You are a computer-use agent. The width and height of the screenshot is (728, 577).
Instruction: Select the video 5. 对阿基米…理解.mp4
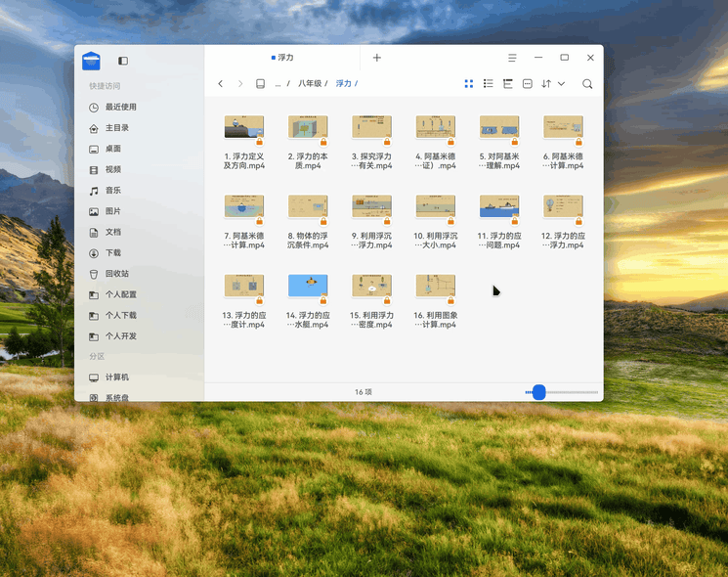[x=499, y=142]
